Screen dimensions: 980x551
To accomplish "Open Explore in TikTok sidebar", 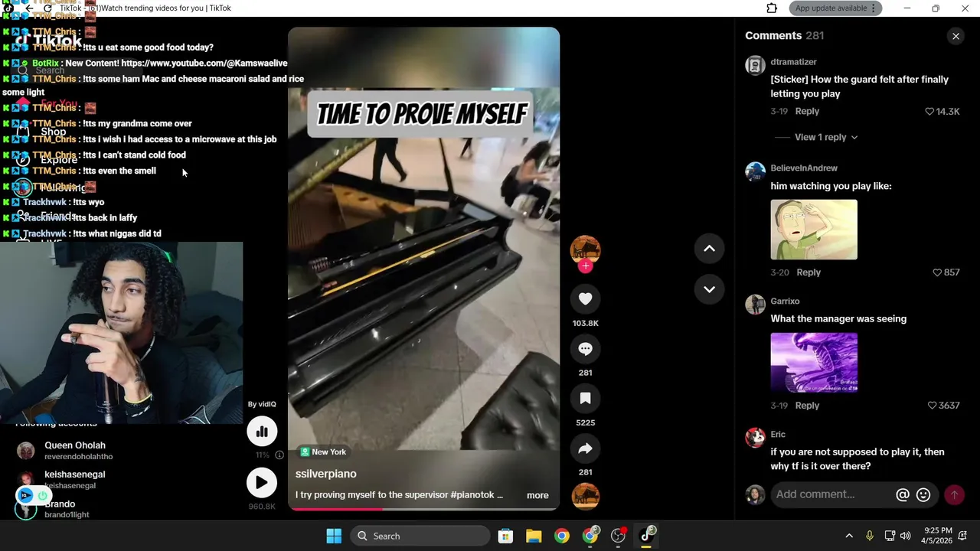I will click(x=58, y=160).
